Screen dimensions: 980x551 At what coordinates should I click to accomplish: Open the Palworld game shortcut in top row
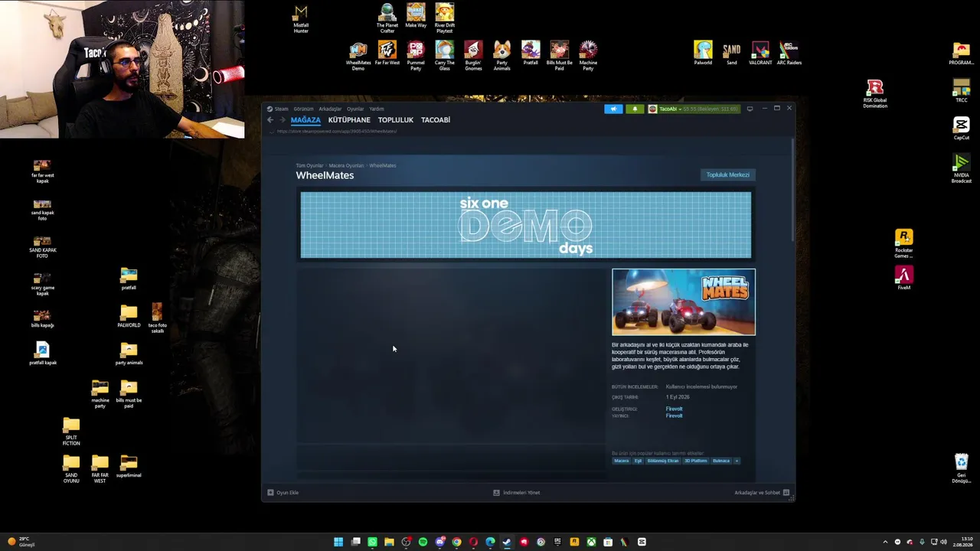tap(703, 54)
